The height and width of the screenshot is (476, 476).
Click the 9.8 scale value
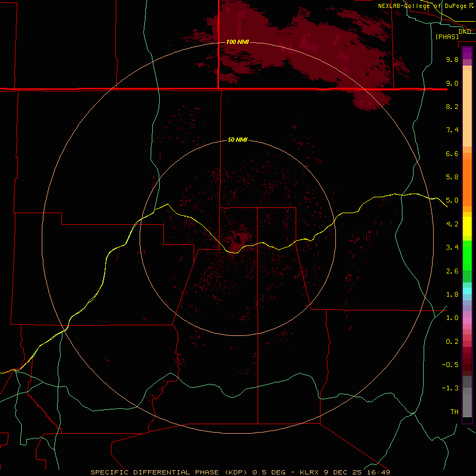452,59
